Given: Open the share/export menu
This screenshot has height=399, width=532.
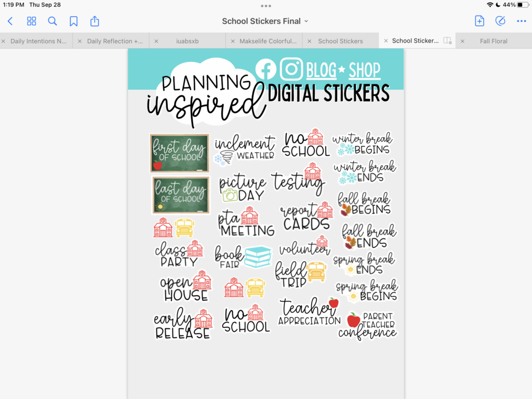Looking at the screenshot, I should coord(95,21).
